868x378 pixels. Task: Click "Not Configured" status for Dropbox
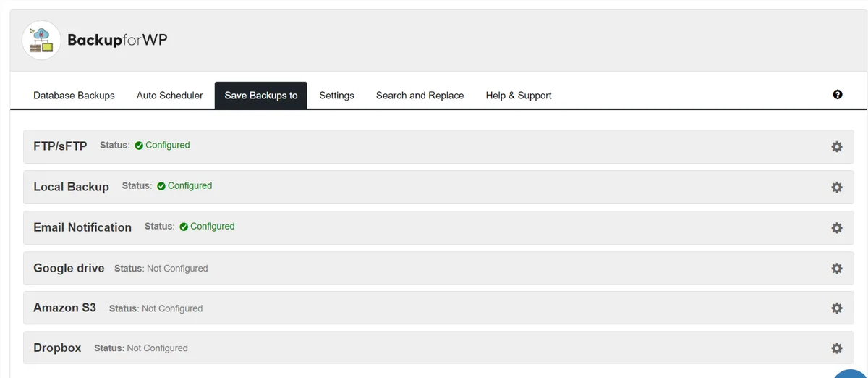click(157, 348)
